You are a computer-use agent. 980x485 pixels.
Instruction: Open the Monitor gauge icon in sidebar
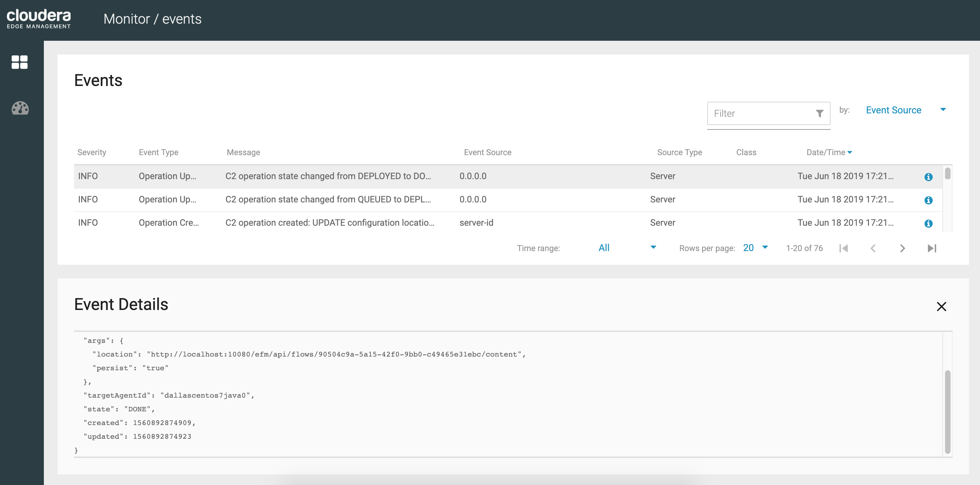pos(20,109)
